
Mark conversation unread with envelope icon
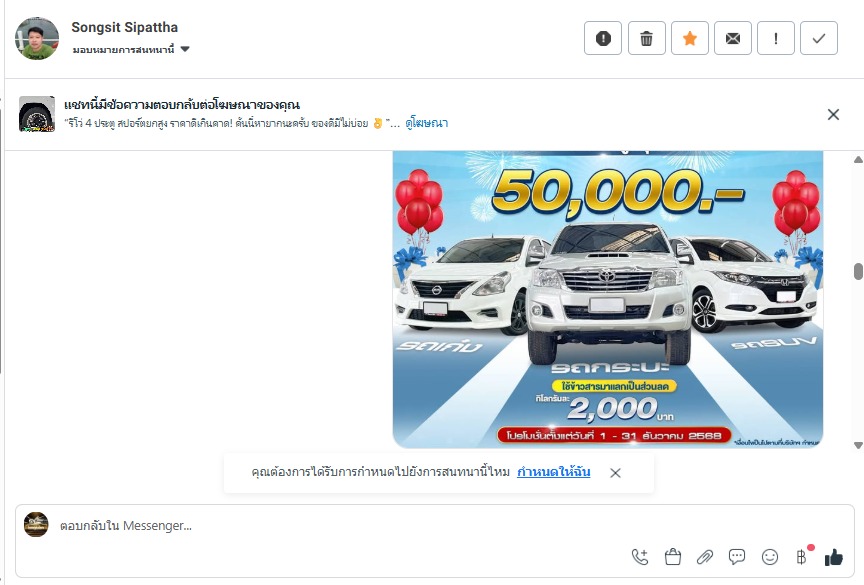point(732,38)
